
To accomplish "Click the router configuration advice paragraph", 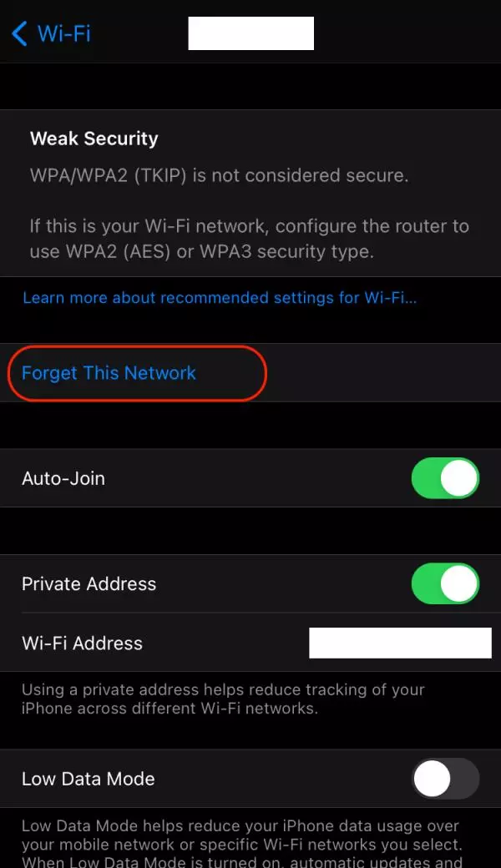I will click(x=249, y=239).
